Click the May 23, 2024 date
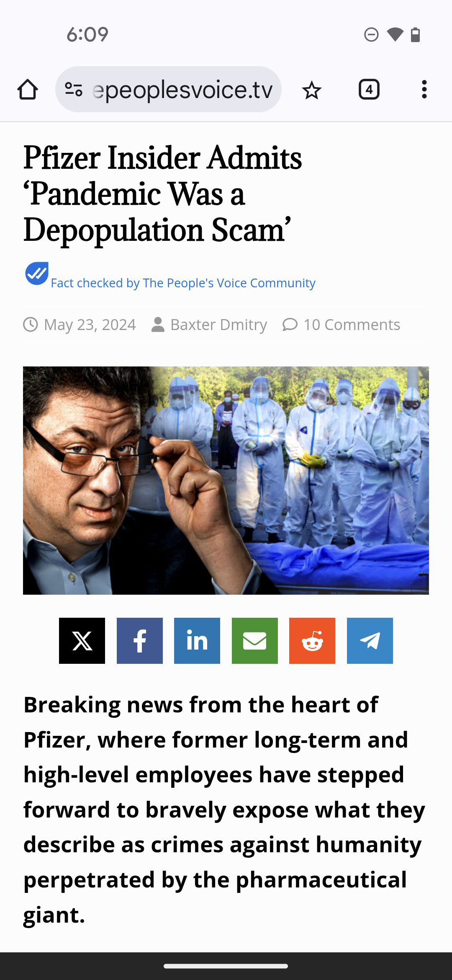Viewport: 452px width, 980px height. click(90, 325)
